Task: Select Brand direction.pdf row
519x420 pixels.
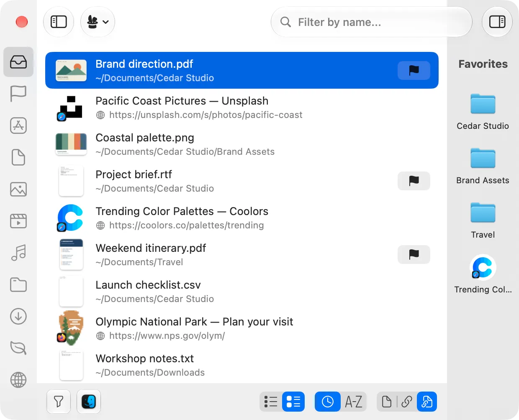Action: (242, 70)
